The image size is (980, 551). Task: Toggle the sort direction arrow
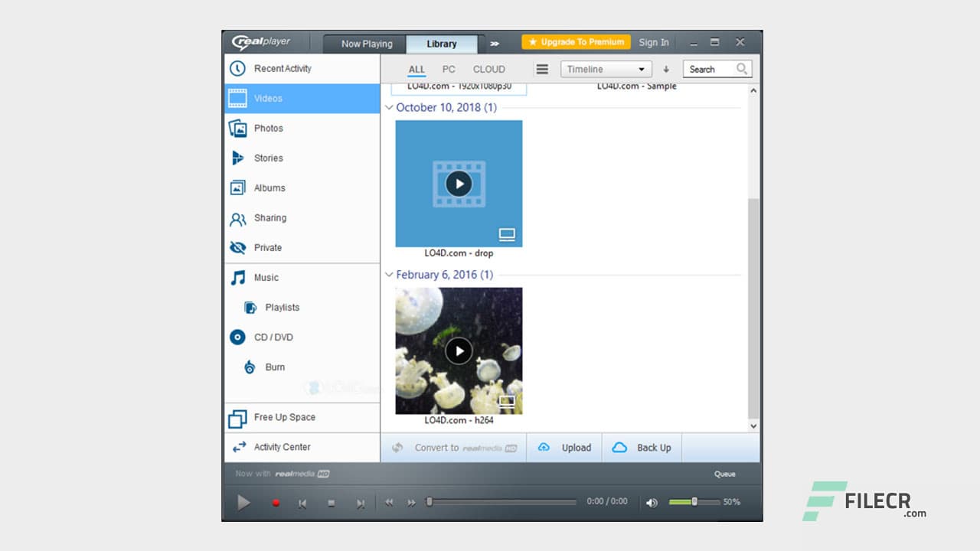(x=665, y=68)
